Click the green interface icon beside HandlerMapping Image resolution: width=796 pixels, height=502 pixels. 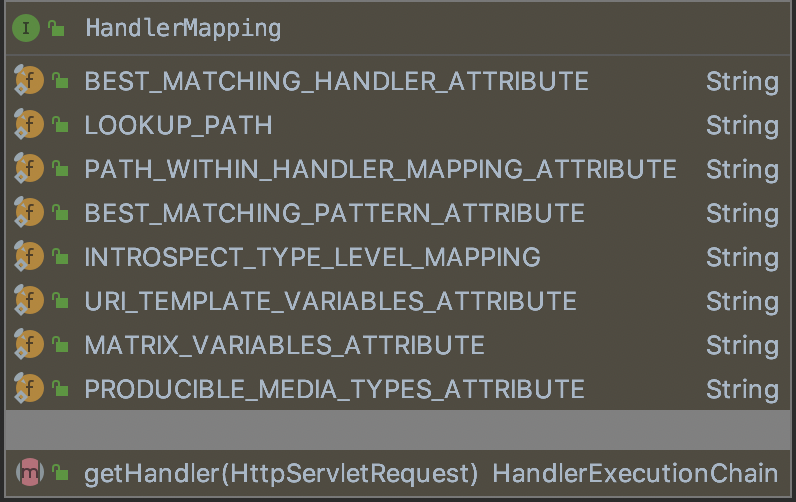pyautogui.click(x=26, y=28)
